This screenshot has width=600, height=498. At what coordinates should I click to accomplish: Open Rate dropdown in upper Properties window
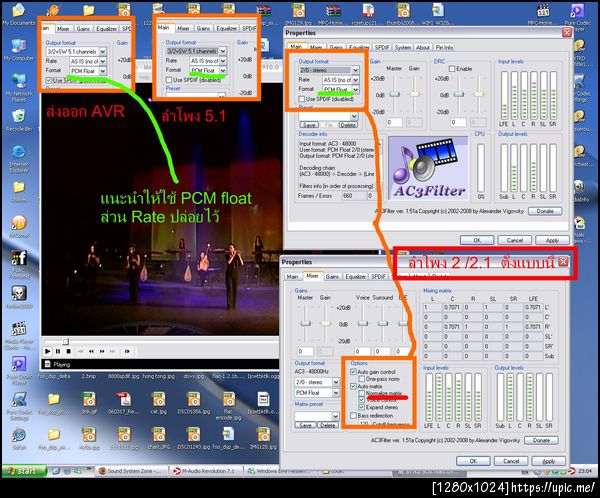point(355,80)
